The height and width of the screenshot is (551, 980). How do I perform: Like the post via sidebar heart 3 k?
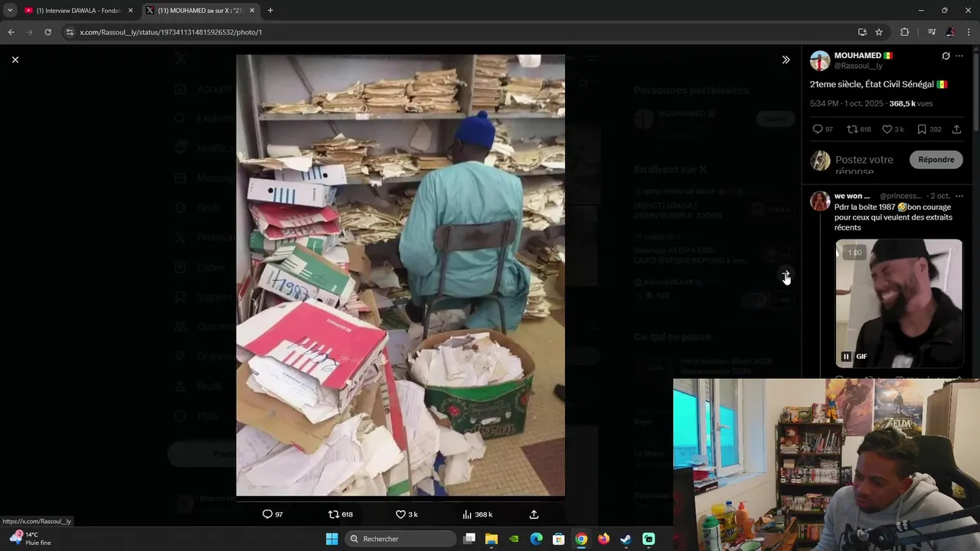click(893, 129)
